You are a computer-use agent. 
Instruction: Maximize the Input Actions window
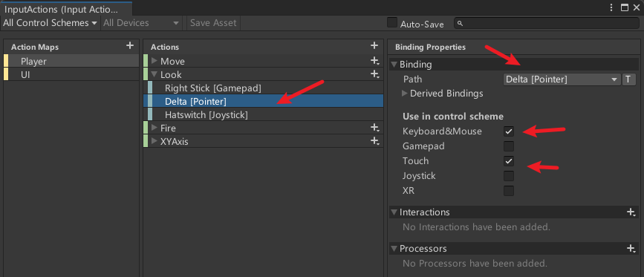pyautogui.click(x=624, y=7)
